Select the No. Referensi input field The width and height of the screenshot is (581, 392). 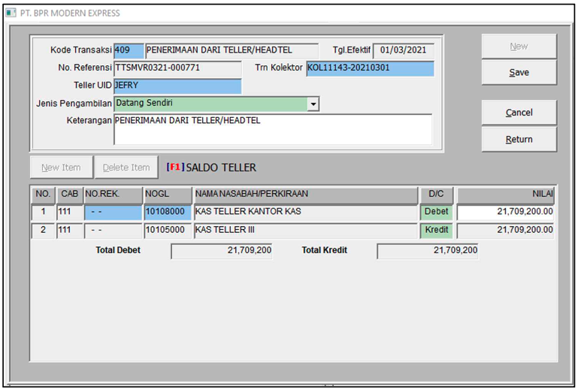coord(177,69)
